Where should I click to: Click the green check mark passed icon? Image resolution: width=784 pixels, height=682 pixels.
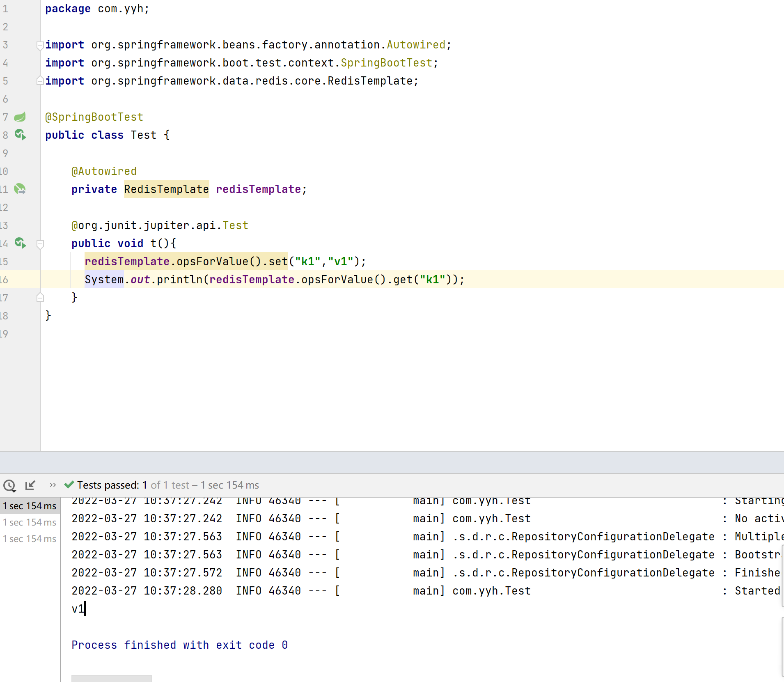(x=69, y=485)
